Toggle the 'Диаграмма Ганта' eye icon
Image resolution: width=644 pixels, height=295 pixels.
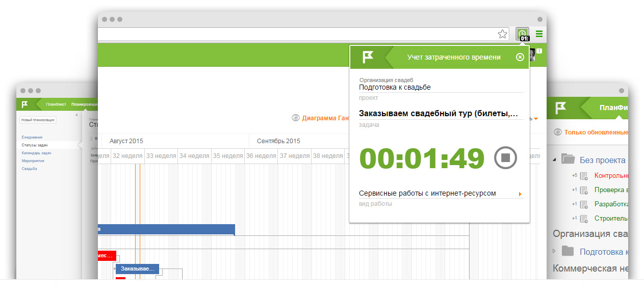click(295, 118)
